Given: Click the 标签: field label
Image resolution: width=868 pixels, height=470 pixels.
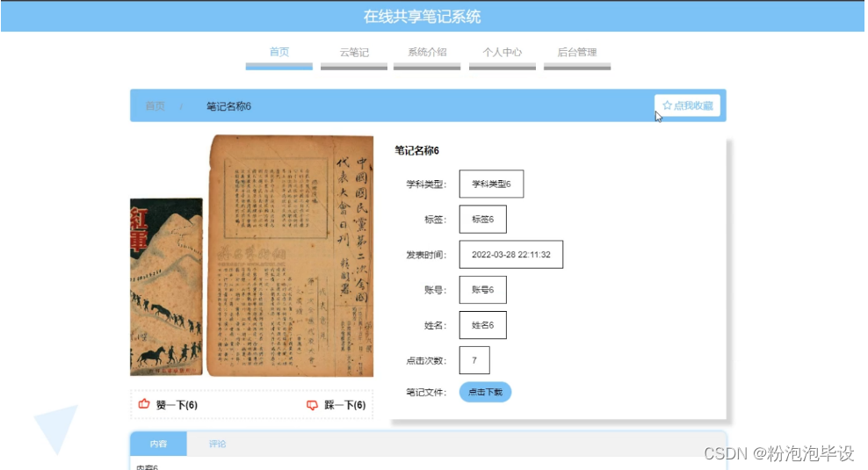Looking at the screenshot, I should coord(435,220).
